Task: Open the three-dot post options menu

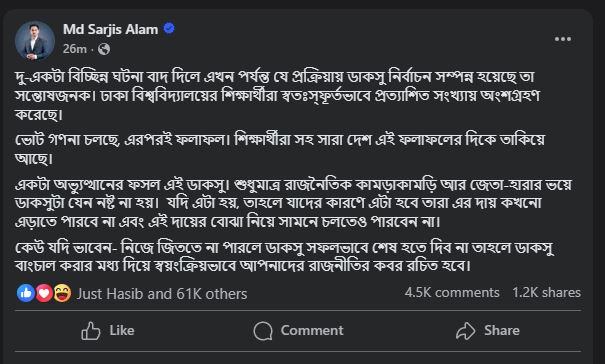Action: (x=563, y=39)
